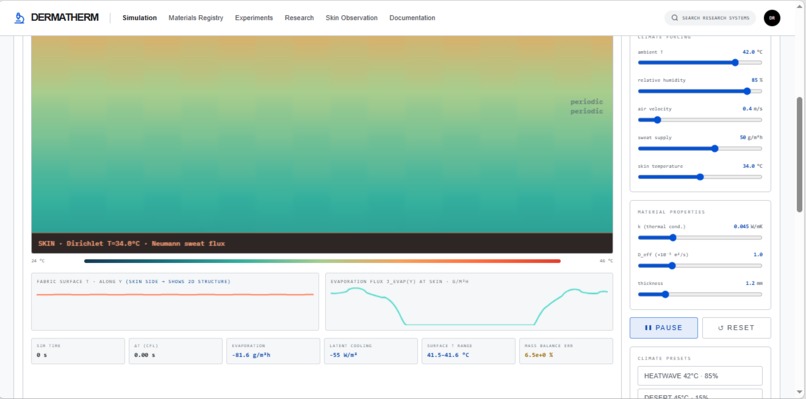The height and width of the screenshot is (399, 806).
Task: Click the SKIN Dirichlet boundary label
Action: (132, 244)
